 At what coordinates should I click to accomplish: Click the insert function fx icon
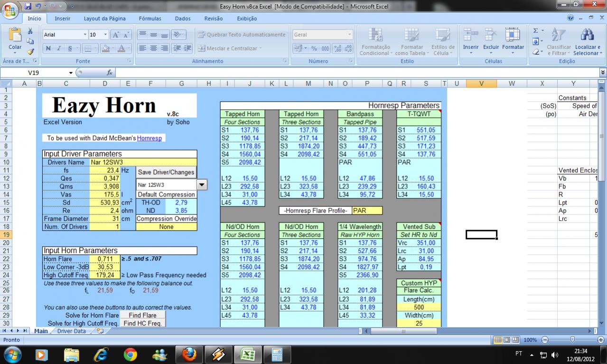click(110, 73)
